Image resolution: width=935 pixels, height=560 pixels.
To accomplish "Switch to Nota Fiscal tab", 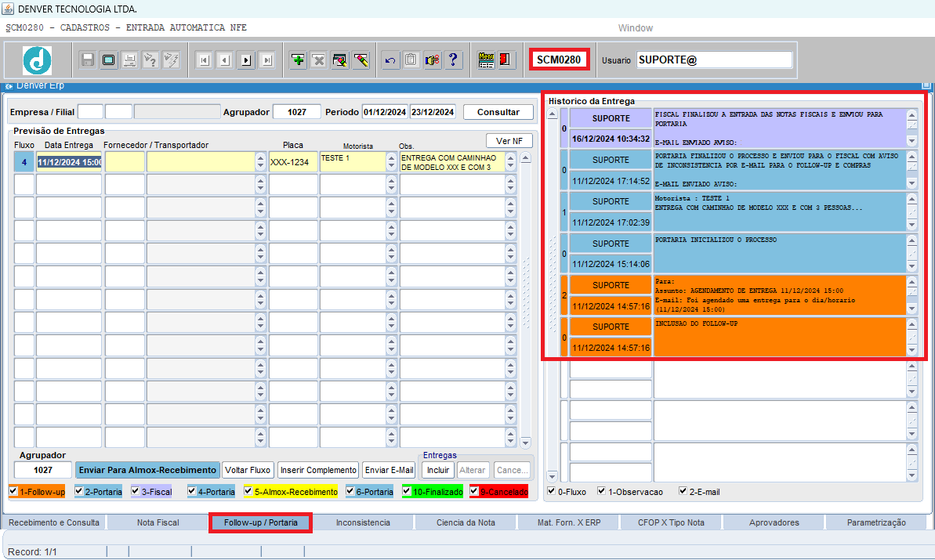I will click(x=158, y=522).
